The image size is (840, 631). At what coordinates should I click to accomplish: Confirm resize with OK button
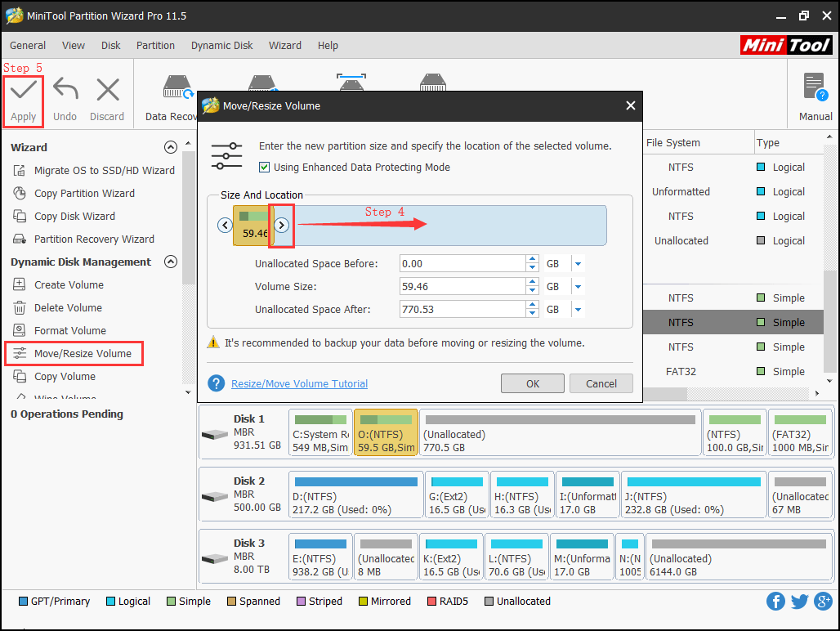coord(533,383)
